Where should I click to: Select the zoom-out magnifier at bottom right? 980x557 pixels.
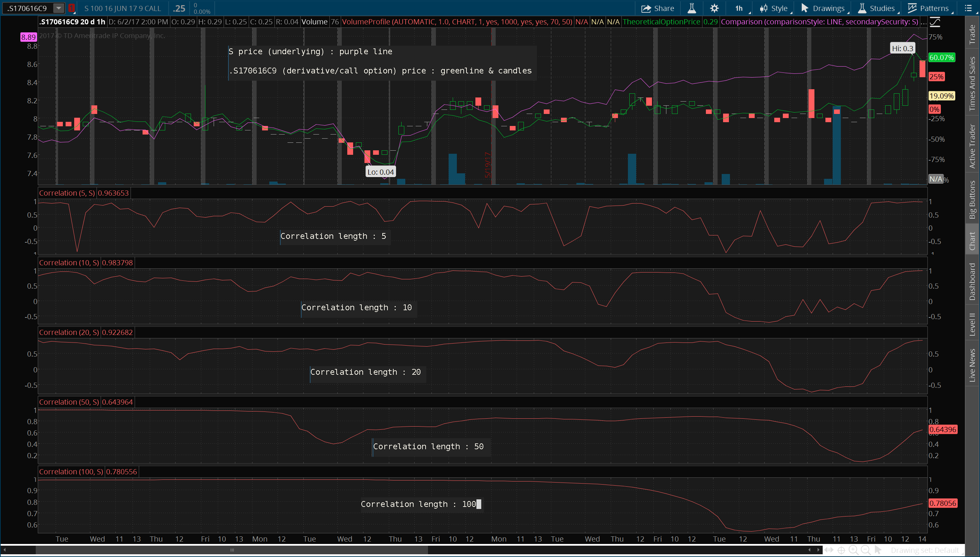[x=865, y=551]
